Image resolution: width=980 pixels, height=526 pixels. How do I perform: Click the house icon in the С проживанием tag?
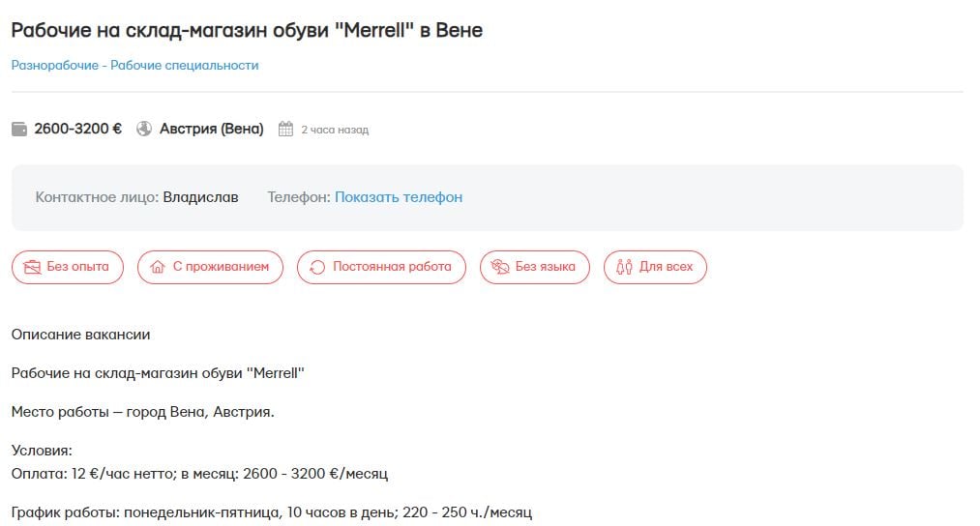(x=159, y=267)
